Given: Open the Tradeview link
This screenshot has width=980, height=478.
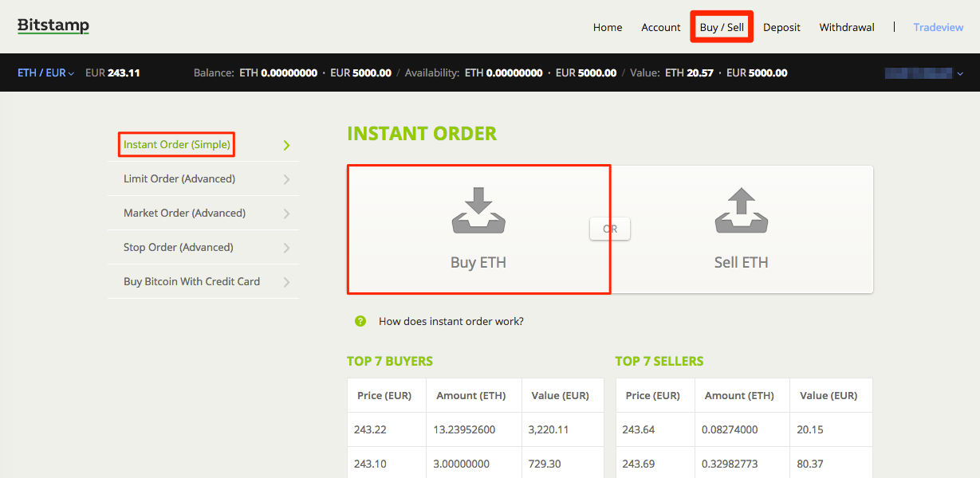Looking at the screenshot, I should (938, 27).
